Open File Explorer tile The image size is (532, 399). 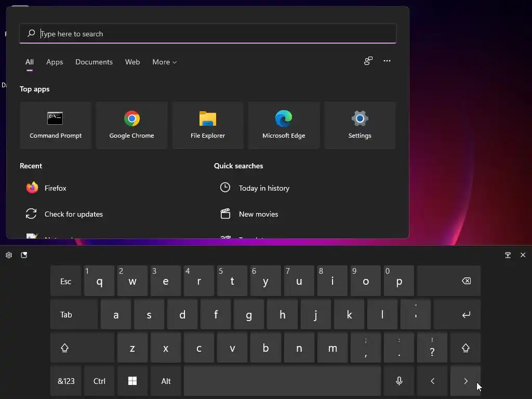click(x=208, y=125)
